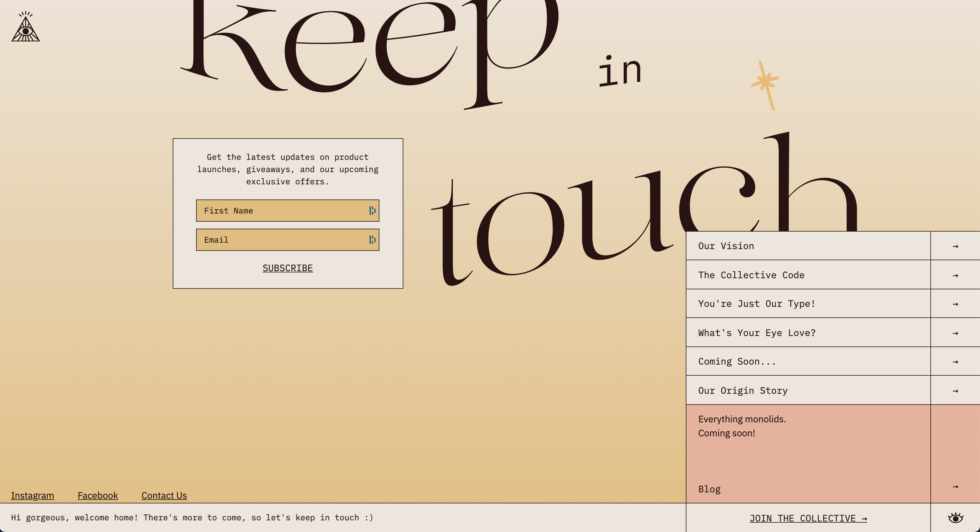980x532 pixels.
Task: Open What's Your Eye Love? menu entry
Action: (808, 333)
